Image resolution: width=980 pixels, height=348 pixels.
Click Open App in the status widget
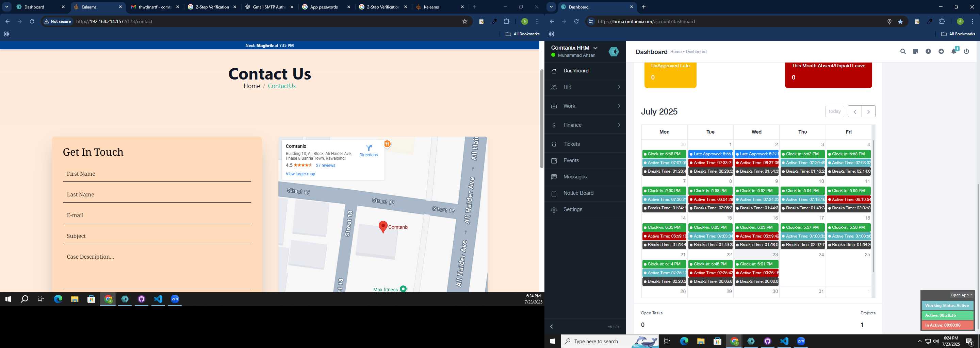pos(961,295)
